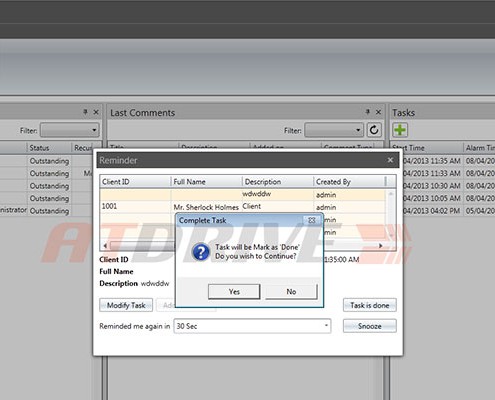The height and width of the screenshot is (400, 495).
Task: Click the blue question mark icon
Action: pos(201,252)
